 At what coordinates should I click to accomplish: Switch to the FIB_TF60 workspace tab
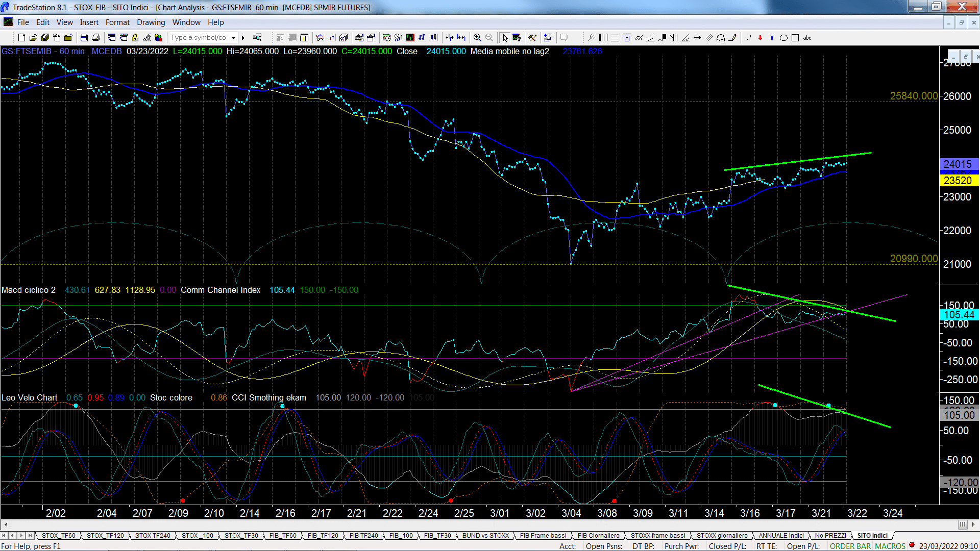(283, 535)
